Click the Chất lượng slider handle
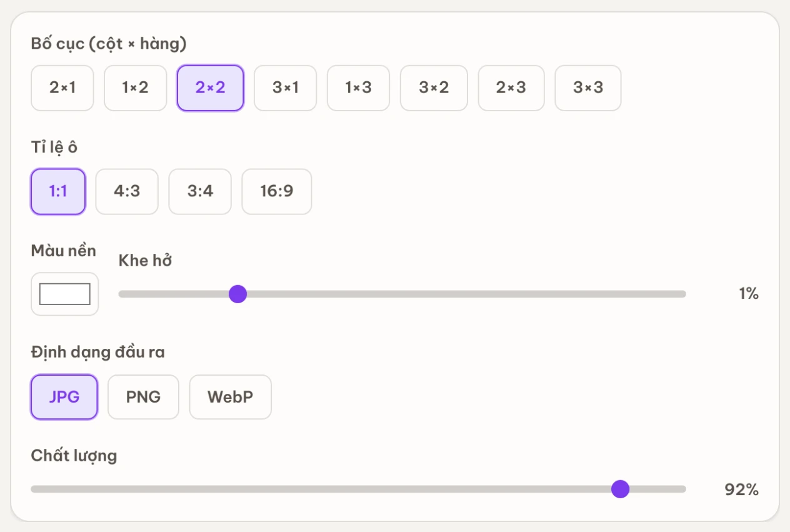The image size is (790, 532). [x=620, y=489]
